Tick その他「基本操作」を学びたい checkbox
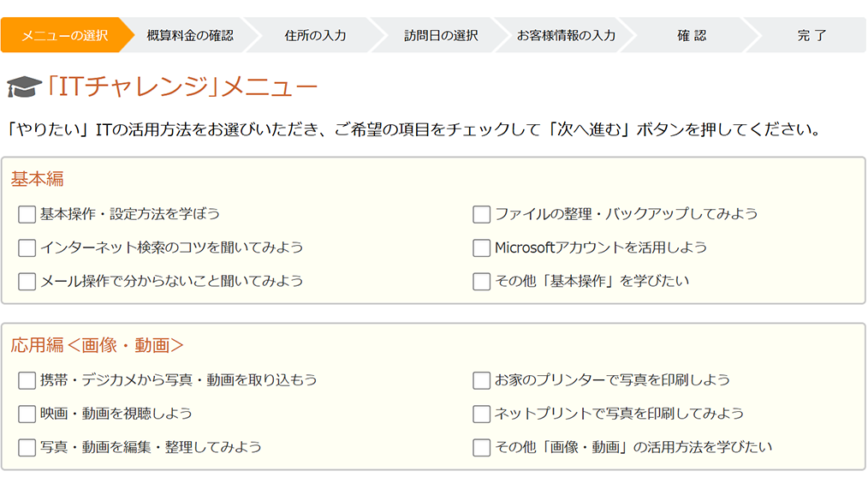The image size is (868, 483). coord(481,281)
